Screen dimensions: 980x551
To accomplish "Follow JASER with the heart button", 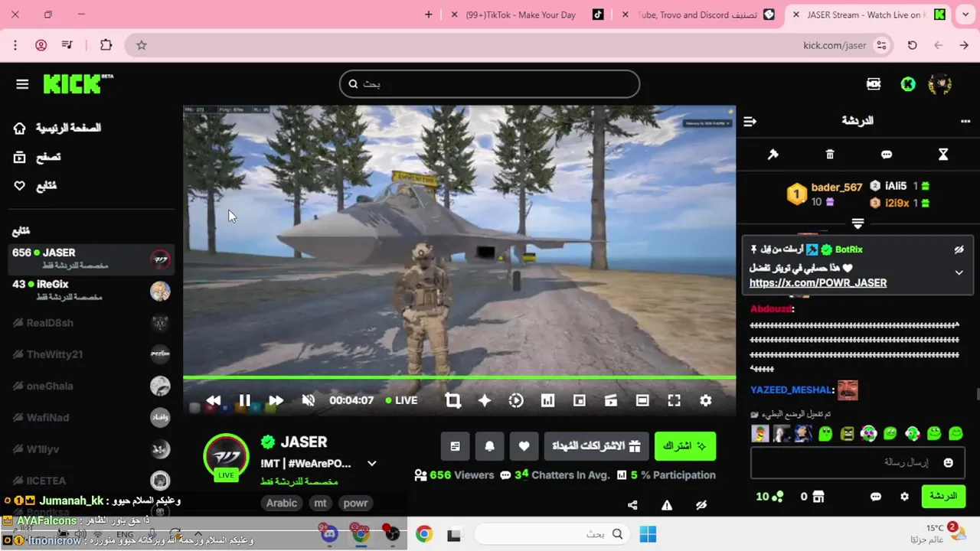I will tap(524, 446).
